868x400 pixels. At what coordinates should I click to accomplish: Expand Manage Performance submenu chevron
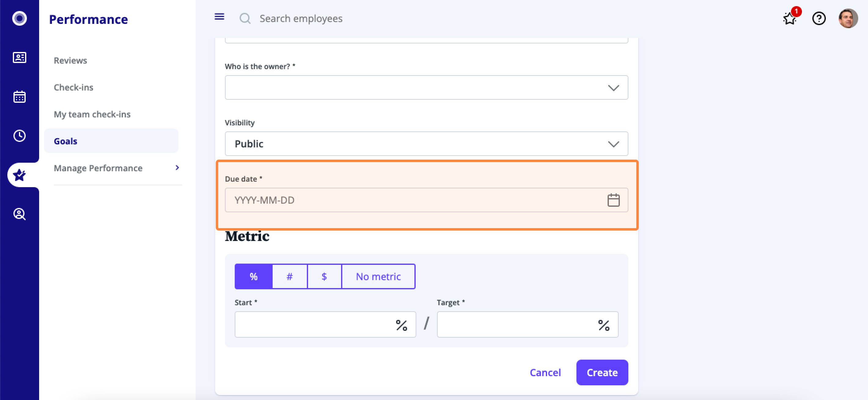point(177,168)
